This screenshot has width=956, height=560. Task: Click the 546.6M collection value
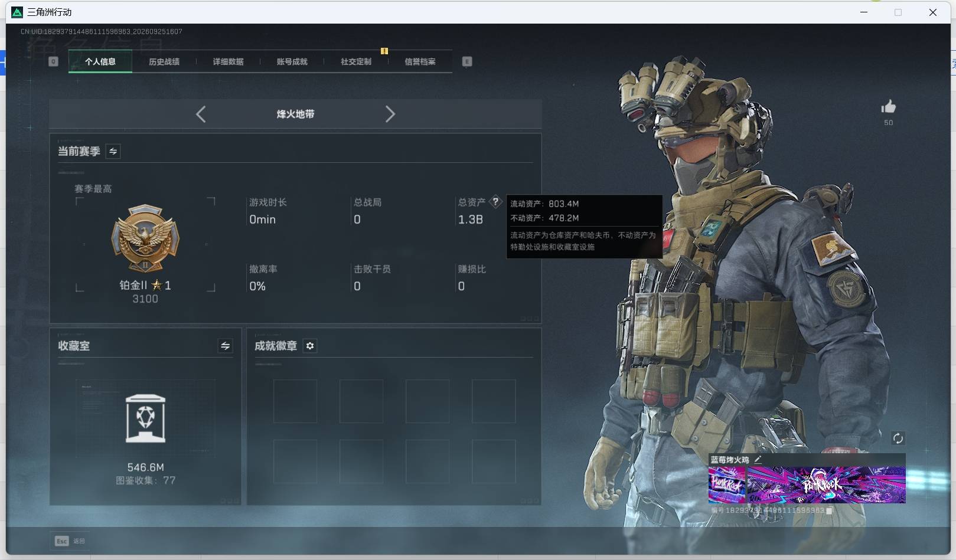tap(145, 467)
